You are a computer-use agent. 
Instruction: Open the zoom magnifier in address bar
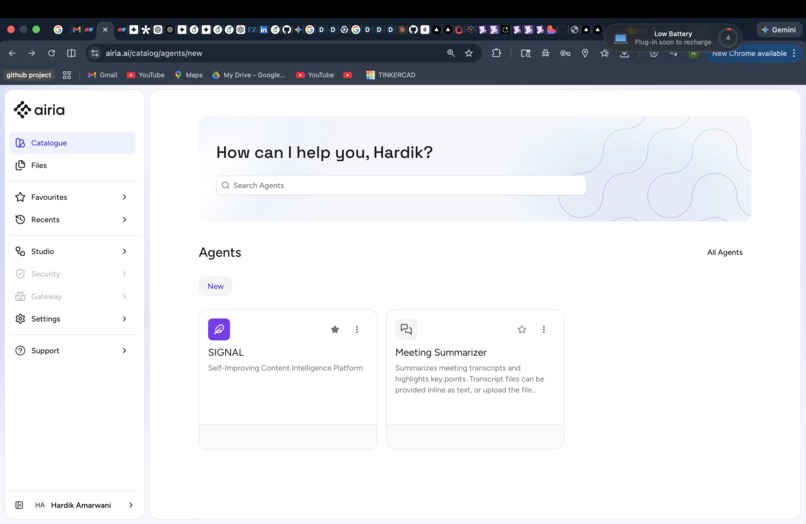[x=451, y=53]
